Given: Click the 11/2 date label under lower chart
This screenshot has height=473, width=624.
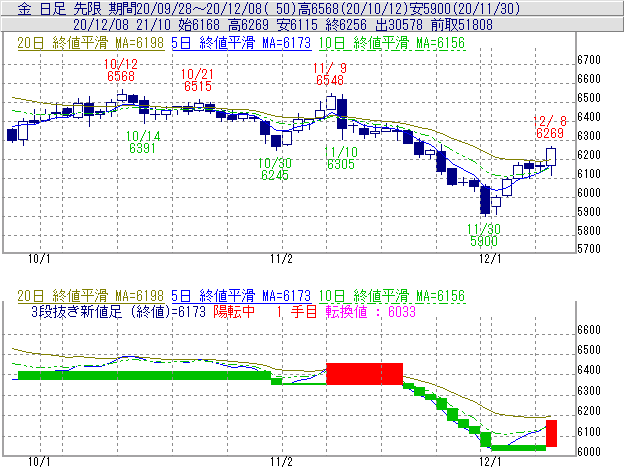Looking at the screenshot, I should click(x=281, y=462).
